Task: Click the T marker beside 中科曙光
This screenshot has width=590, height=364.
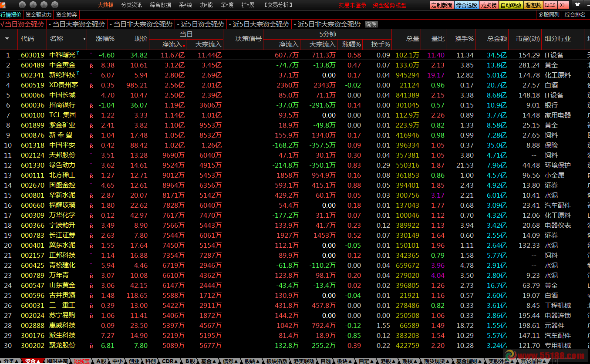Action: pos(78,53)
